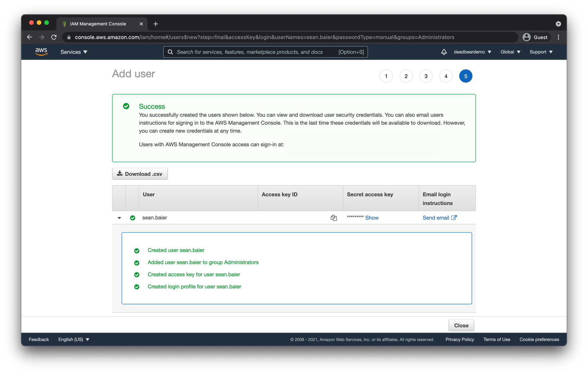Collapse the sean.baier row details
588x374 pixels.
(x=119, y=218)
